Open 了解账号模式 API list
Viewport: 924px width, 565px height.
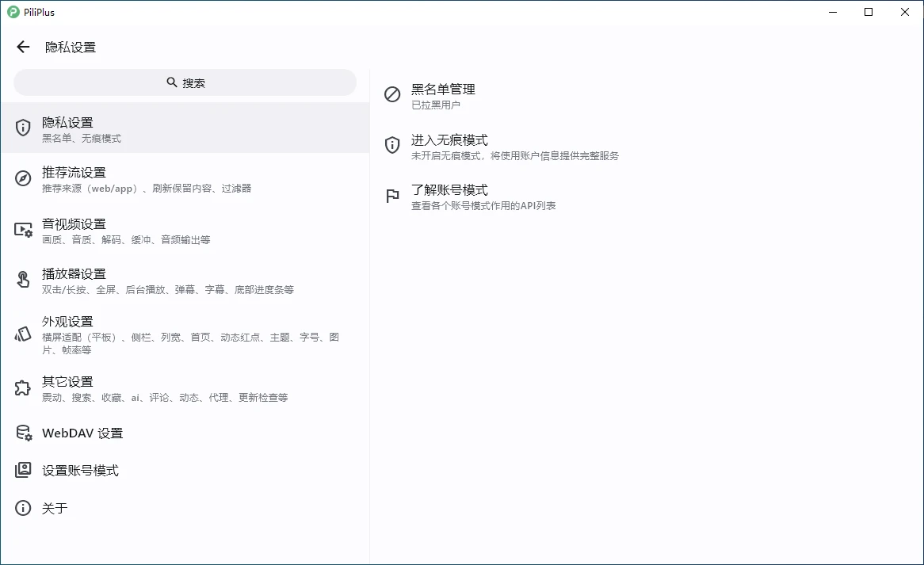448,196
